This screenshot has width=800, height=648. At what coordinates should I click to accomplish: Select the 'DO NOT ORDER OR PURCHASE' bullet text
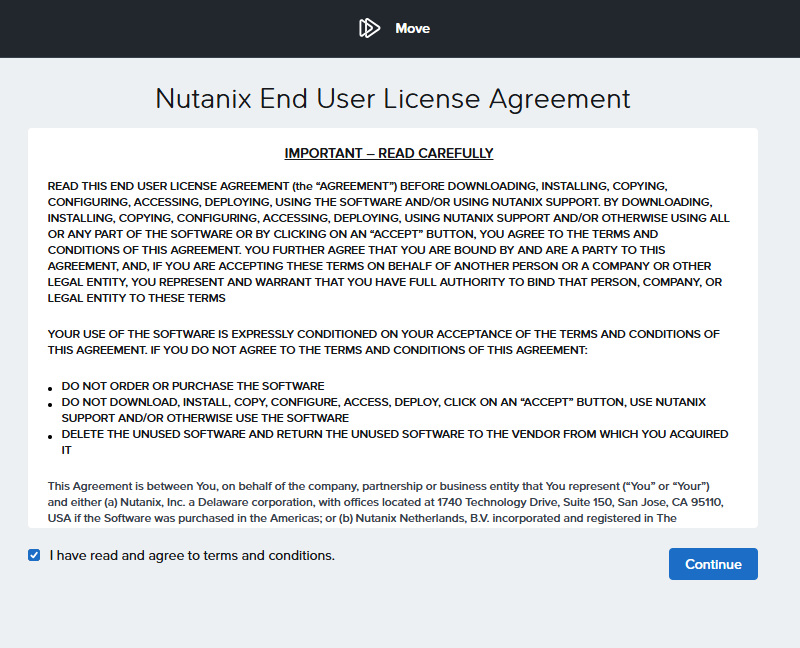(193, 386)
